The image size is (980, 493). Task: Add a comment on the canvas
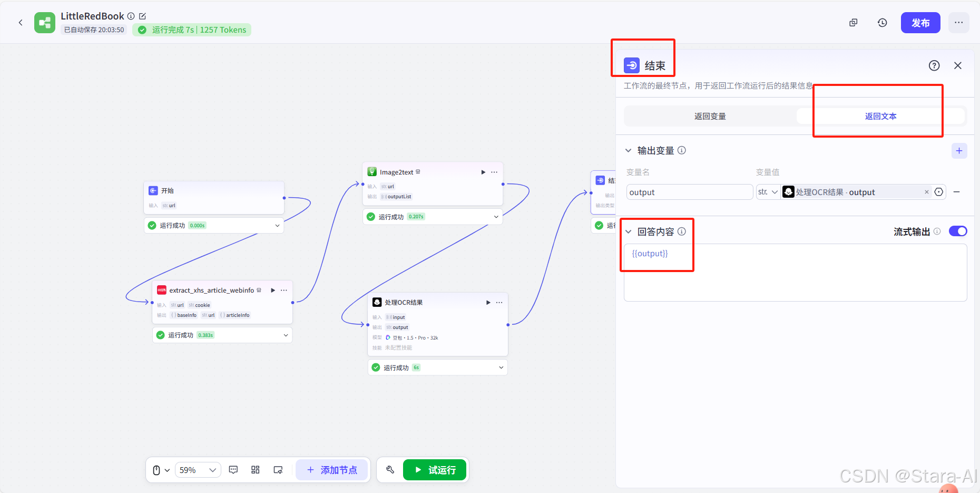[x=233, y=470]
